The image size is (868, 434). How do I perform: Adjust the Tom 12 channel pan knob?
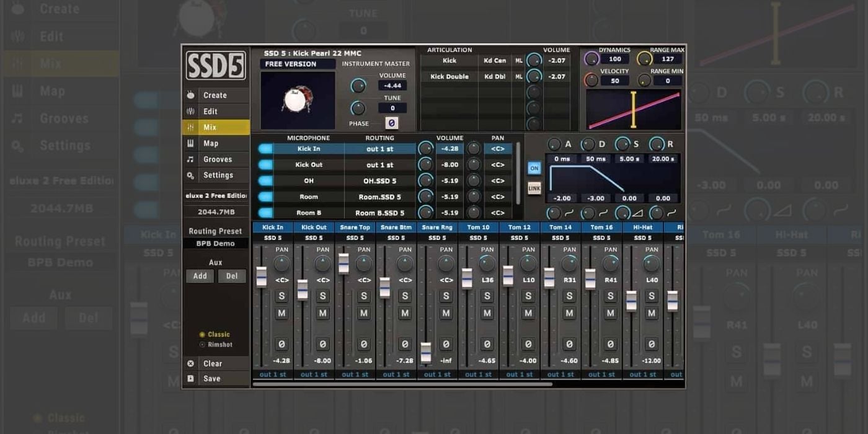coord(528,264)
